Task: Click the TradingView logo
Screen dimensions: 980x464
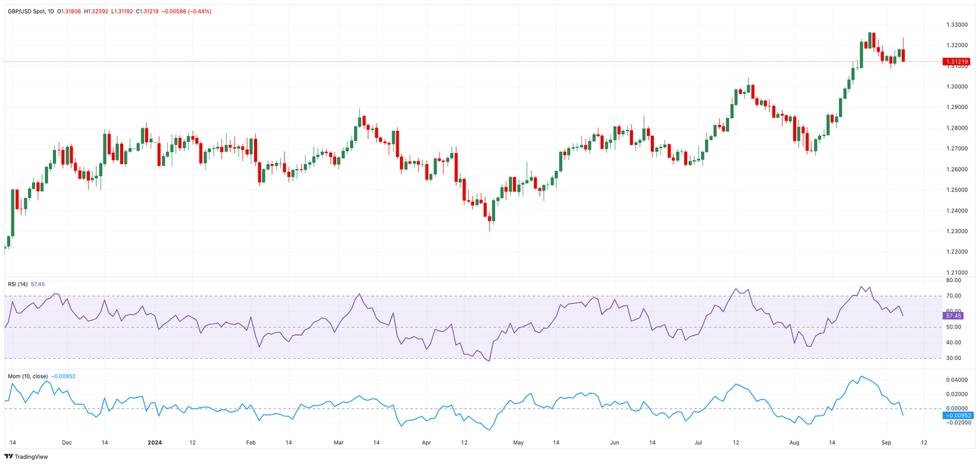Action: [x=27, y=456]
